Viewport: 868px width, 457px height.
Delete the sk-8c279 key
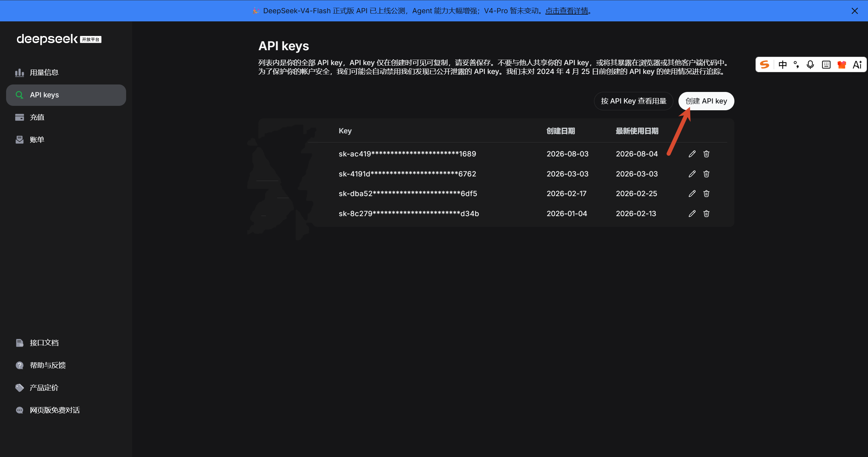coord(706,214)
